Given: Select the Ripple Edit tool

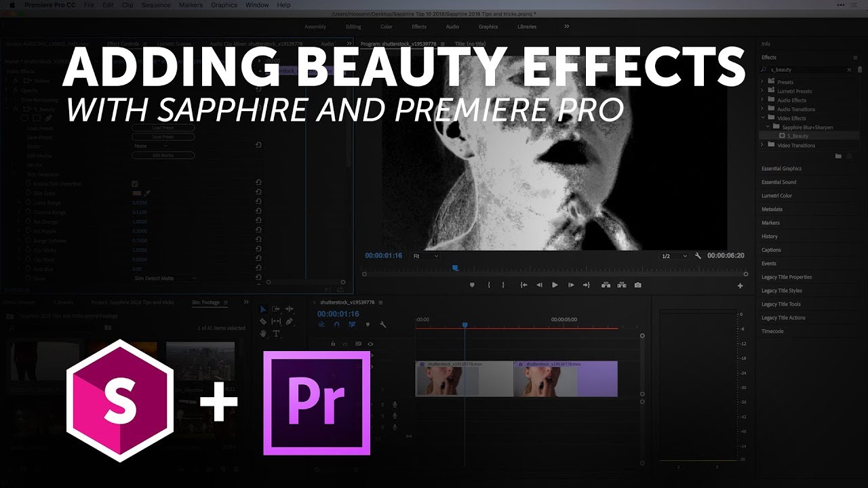Looking at the screenshot, I should coord(289,309).
